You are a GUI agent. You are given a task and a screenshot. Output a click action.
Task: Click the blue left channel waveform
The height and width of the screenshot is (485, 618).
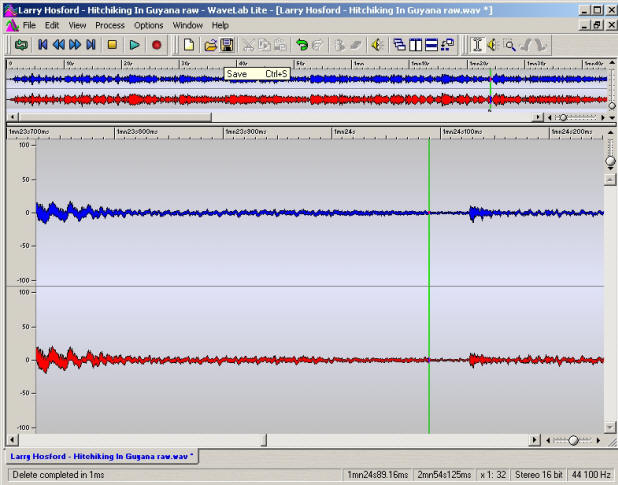pos(319,213)
